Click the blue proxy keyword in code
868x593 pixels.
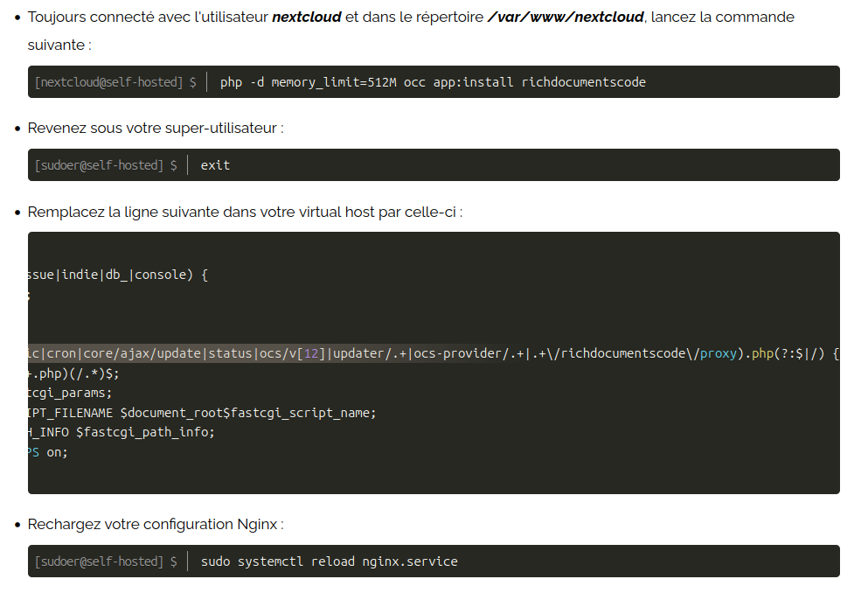click(719, 353)
